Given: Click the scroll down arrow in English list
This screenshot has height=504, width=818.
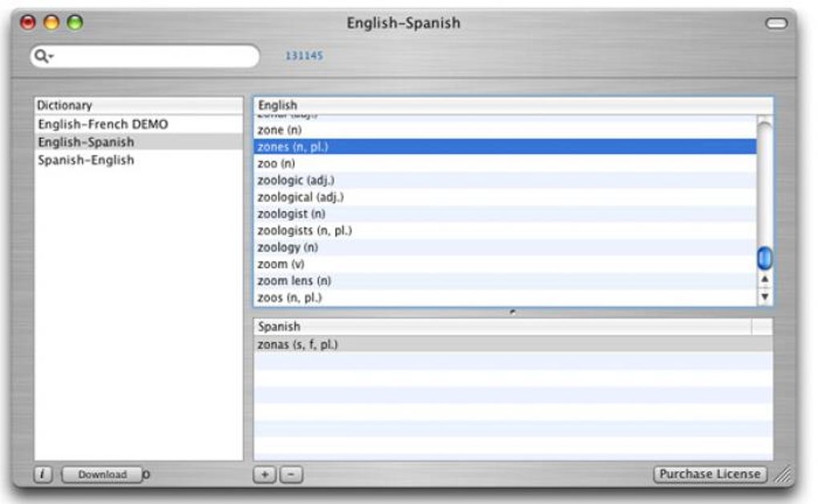Looking at the screenshot, I should [x=765, y=296].
